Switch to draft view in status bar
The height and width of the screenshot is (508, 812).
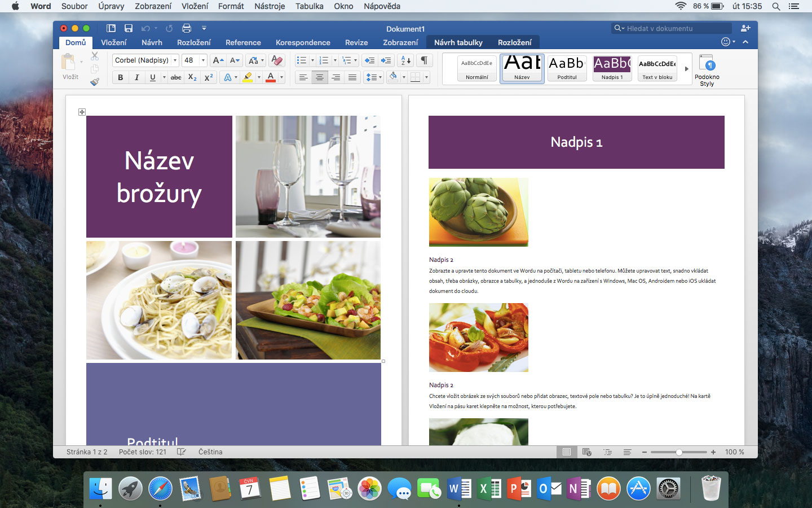click(x=627, y=452)
